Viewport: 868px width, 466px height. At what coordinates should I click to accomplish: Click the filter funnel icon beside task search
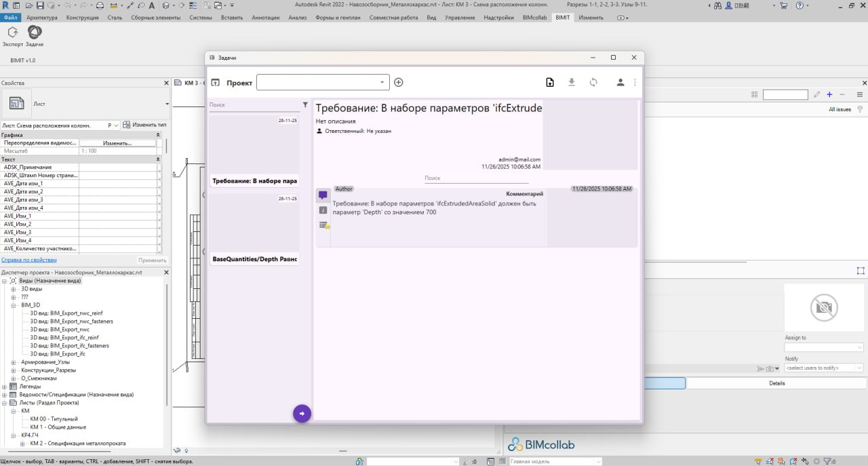(305, 105)
